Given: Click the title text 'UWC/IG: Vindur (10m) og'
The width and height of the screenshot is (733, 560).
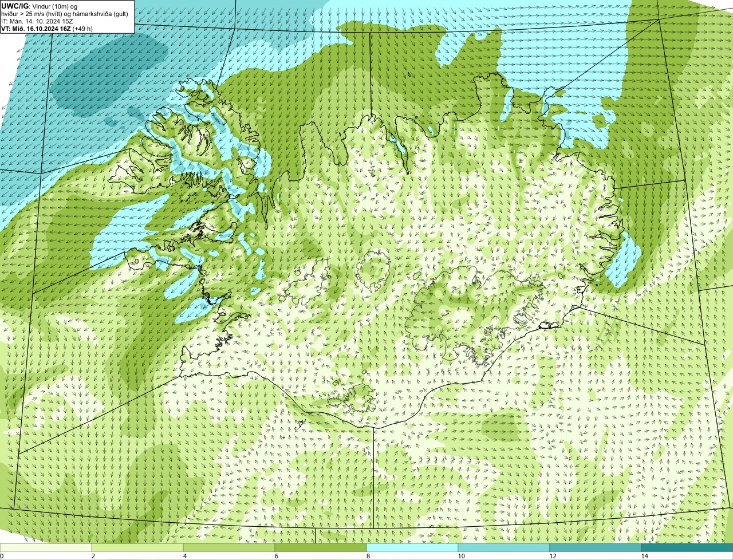Looking at the screenshot, I should pyautogui.click(x=40, y=6).
